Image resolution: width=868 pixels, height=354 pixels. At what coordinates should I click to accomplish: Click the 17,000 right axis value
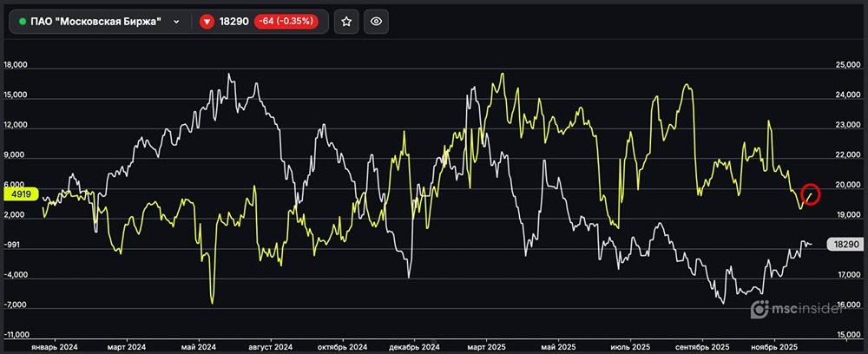point(847,275)
